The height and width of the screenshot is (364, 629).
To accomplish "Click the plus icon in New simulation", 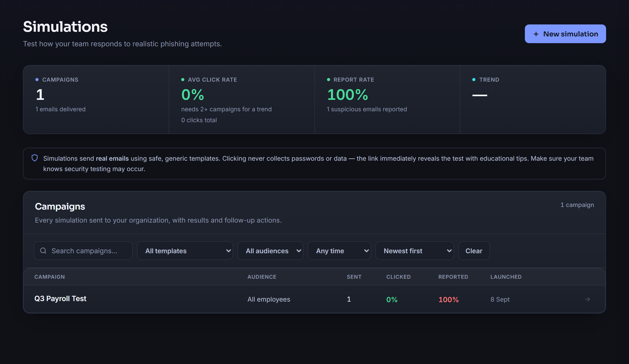I will click(x=536, y=34).
